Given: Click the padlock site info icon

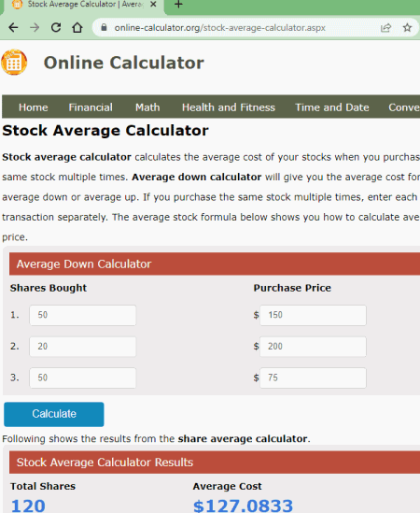Looking at the screenshot, I should 104,27.
